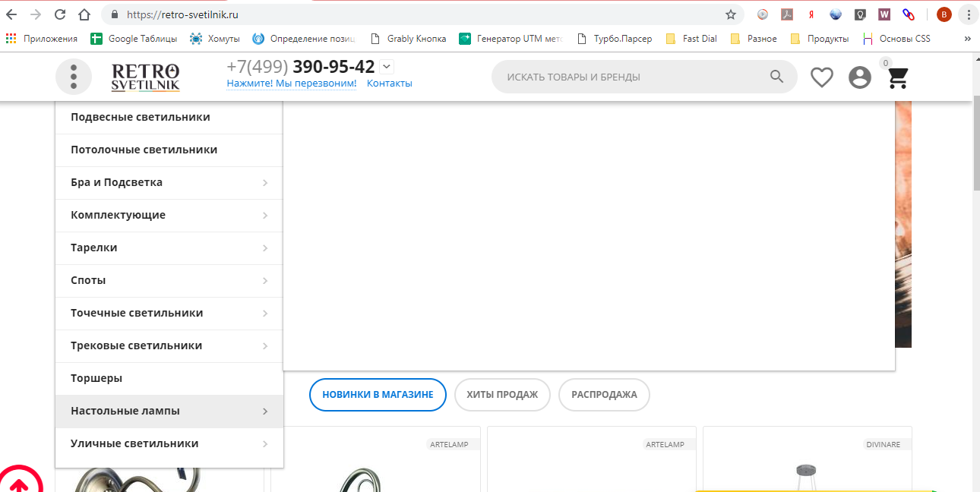Open the wishlist heart icon
This screenshot has width=980, height=492.
pyautogui.click(x=821, y=77)
